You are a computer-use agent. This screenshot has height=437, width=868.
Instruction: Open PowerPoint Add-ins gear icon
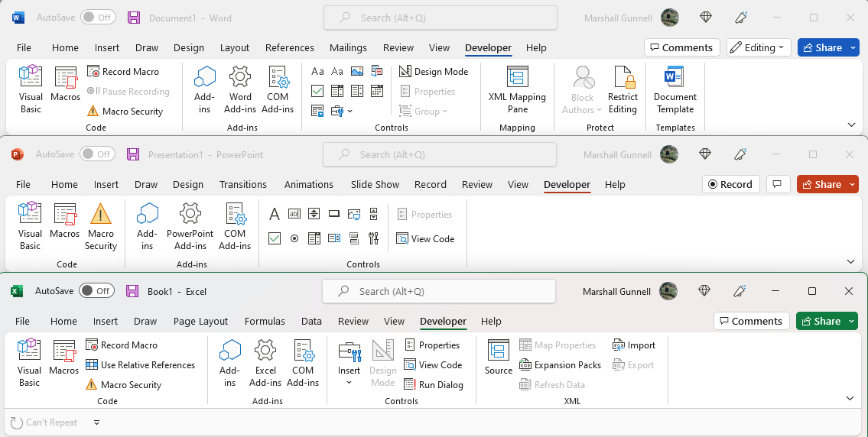tap(190, 226)
